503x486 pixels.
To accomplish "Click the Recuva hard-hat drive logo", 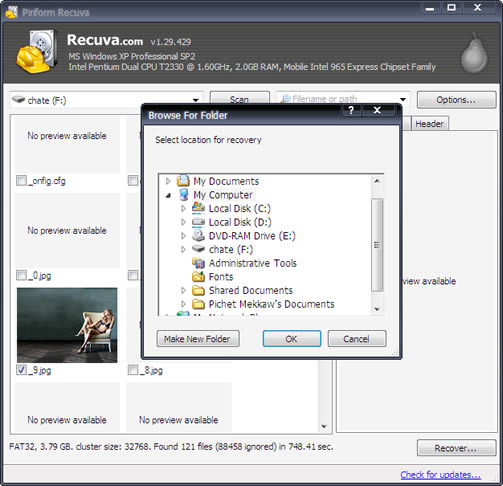I will pos(36,52).
